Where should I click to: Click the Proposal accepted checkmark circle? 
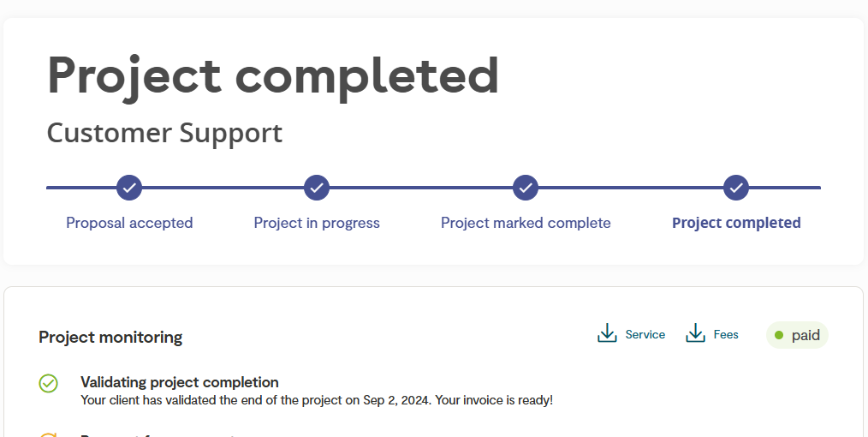(129, 188)
